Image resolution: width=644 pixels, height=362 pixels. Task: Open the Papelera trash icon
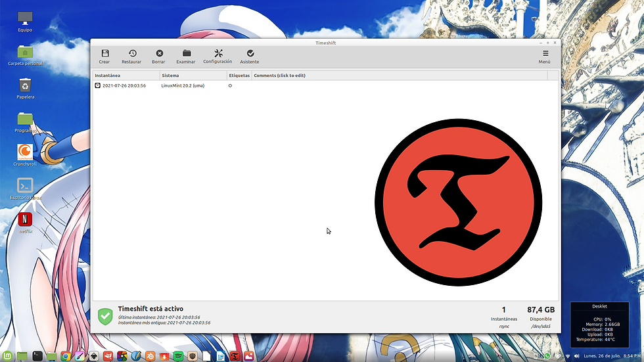pyautogui.click(x=25, y=89)
